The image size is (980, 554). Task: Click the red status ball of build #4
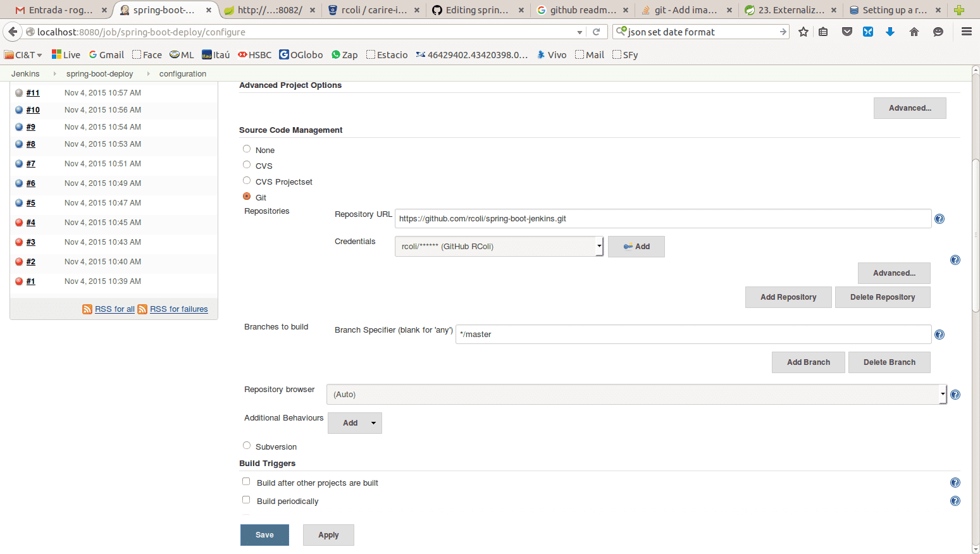click(19, 222)
